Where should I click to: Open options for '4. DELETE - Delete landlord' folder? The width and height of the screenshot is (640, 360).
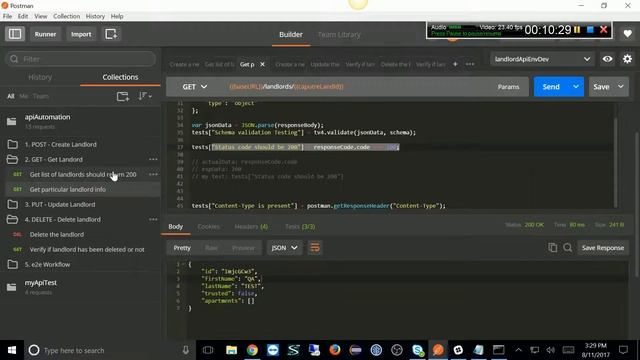pos(153,220)
